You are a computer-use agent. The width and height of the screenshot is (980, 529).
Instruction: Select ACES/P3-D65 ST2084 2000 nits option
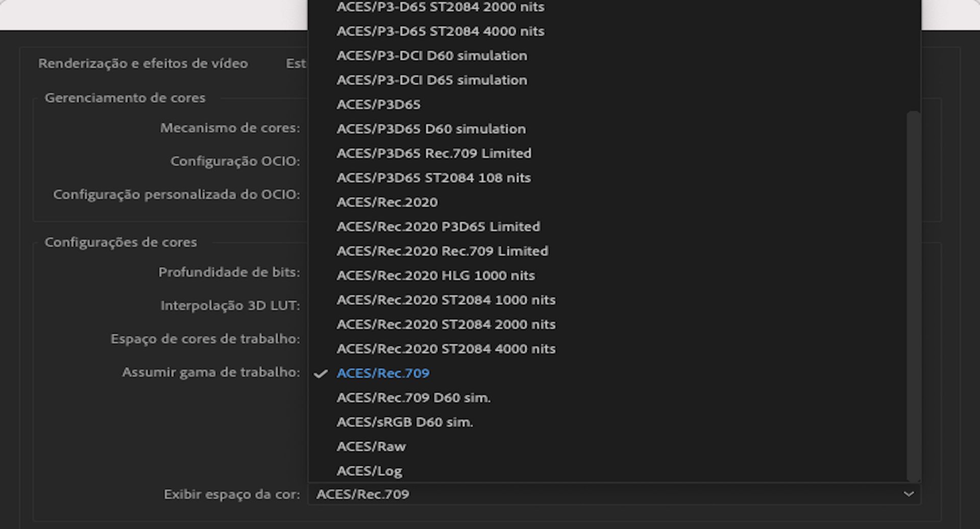point(440,7)
